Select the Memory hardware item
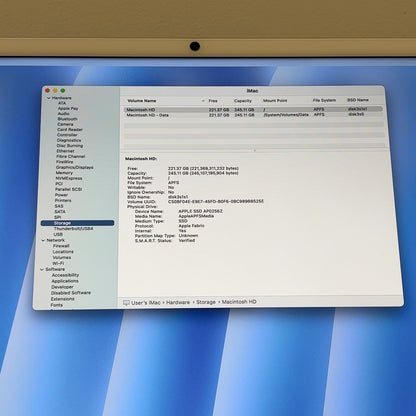The width and height of the screenshot is (416, 416). coord(64,173)
